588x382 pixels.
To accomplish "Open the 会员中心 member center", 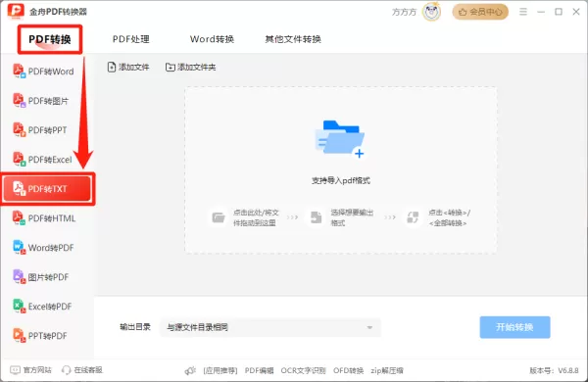I will point(480,12).
